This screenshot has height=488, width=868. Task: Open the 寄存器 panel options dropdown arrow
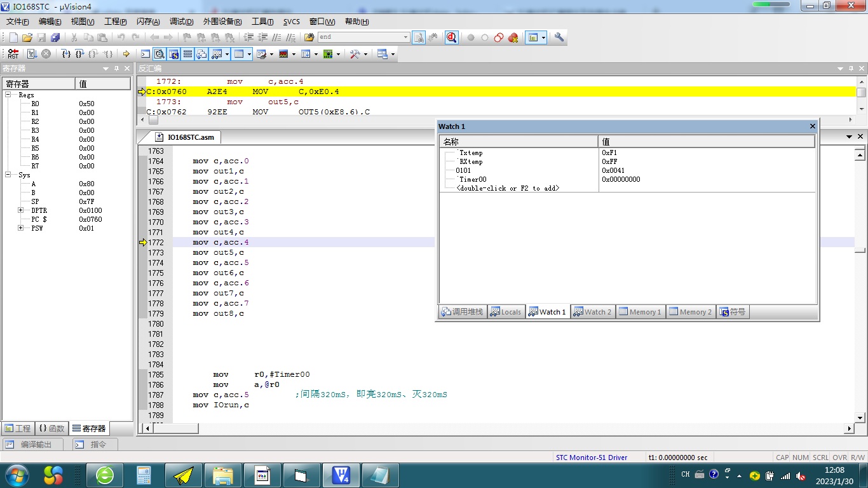coord(106,69)
